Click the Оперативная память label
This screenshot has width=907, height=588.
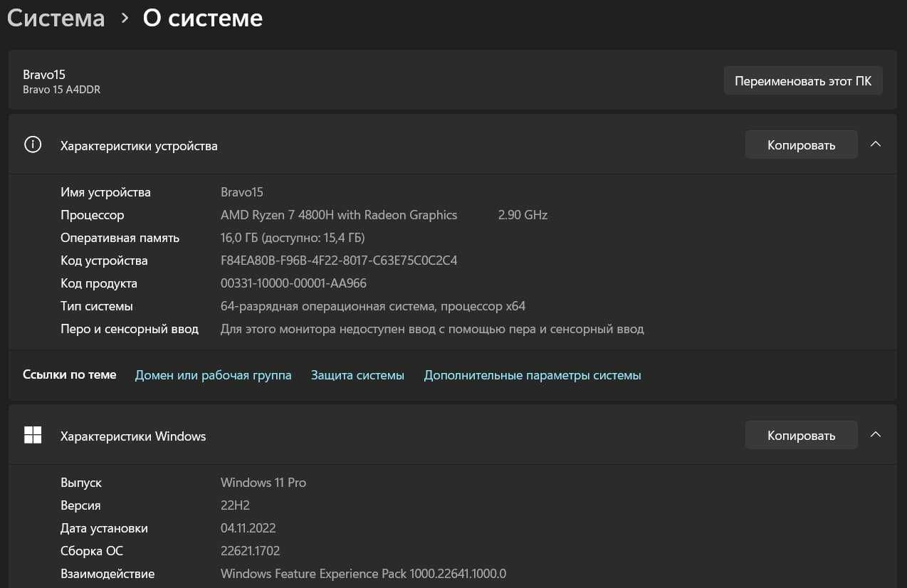120,238
